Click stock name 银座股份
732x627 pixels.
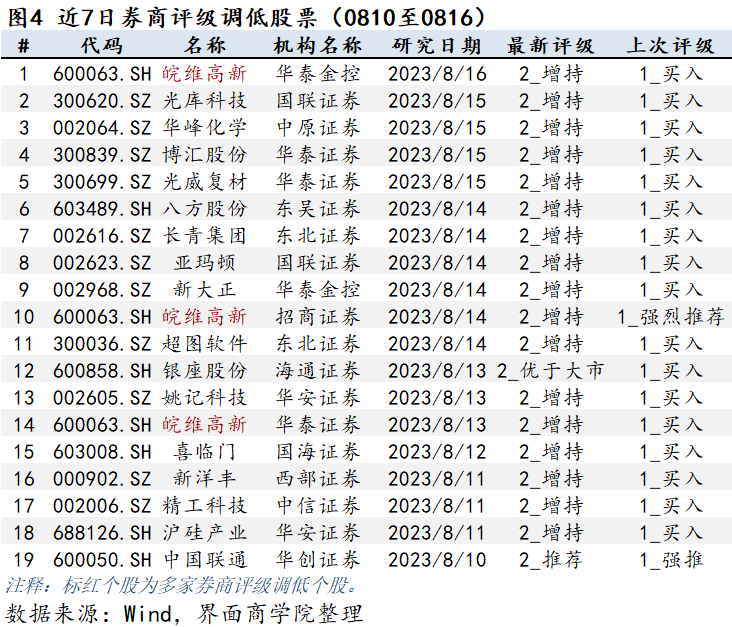coord(204,371)
